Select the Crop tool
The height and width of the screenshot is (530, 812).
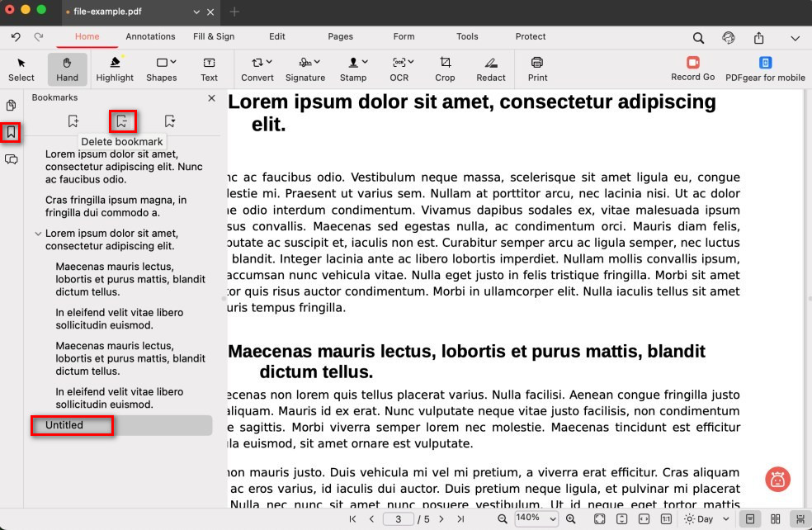[x=445, y=69]
